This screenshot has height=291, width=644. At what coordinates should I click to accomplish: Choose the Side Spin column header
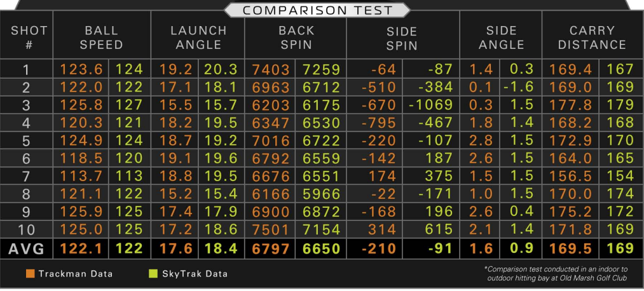[x=402, y=38]
